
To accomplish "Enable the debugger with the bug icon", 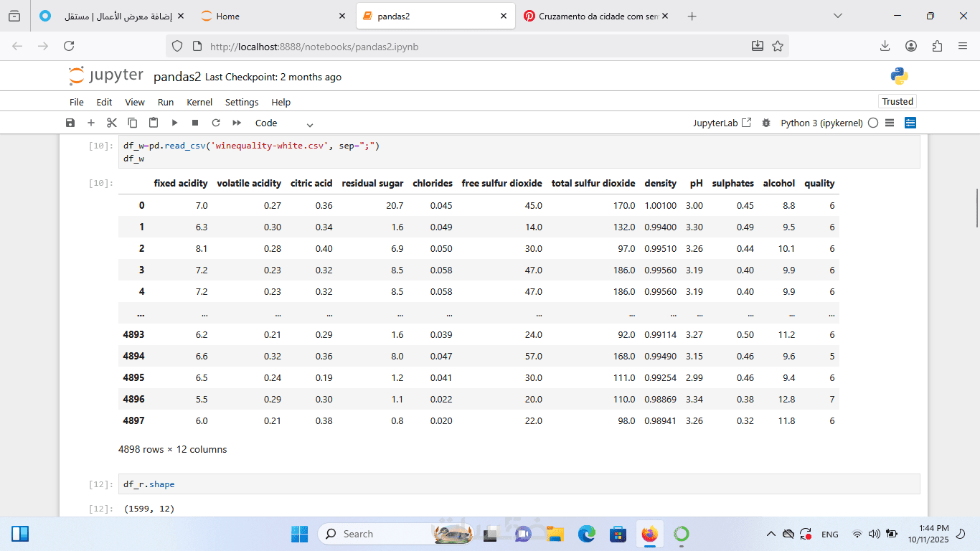I will pos(766,123).
